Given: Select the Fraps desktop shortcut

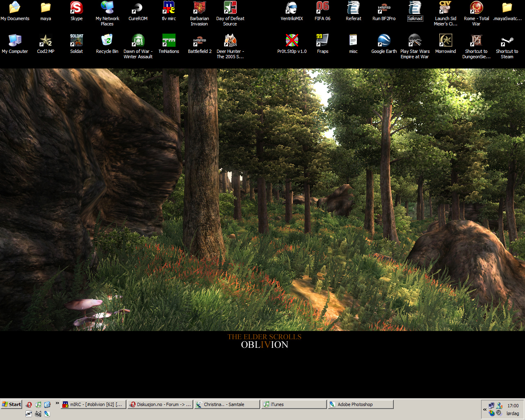Looking at the screenshot, I should (322, 44).
